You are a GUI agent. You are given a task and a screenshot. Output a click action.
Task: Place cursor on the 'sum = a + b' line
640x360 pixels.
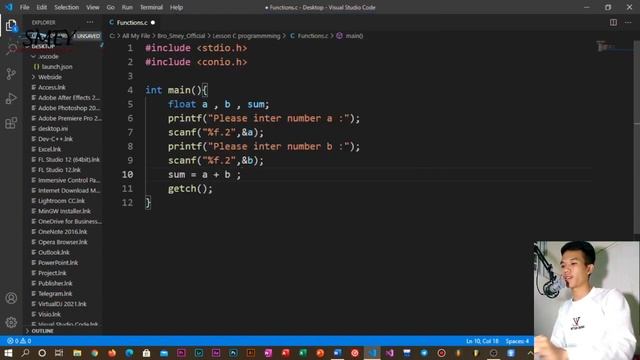204,175
